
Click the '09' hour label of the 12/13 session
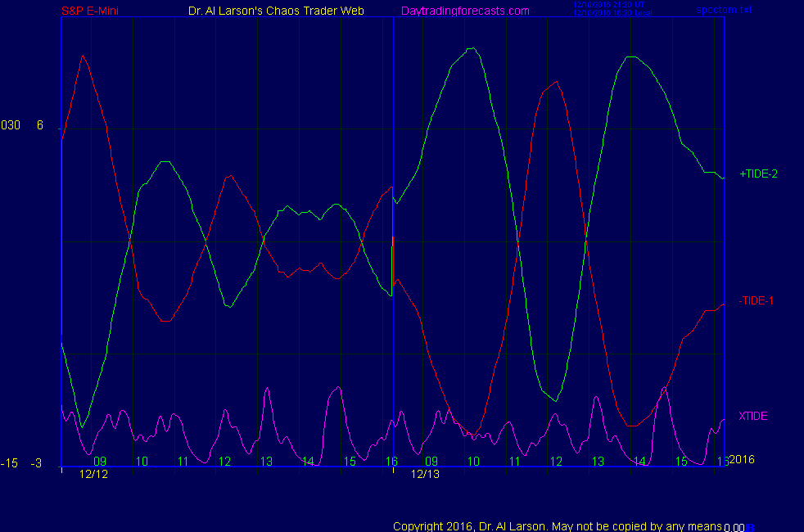pyautogui.click(x=431, y=462)
